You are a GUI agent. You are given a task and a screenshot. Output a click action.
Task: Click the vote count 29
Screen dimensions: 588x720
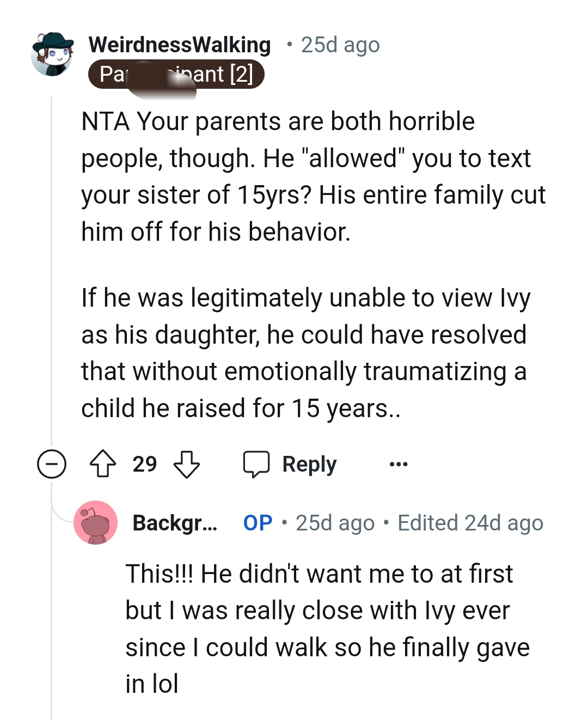click(x=145, y=464)
